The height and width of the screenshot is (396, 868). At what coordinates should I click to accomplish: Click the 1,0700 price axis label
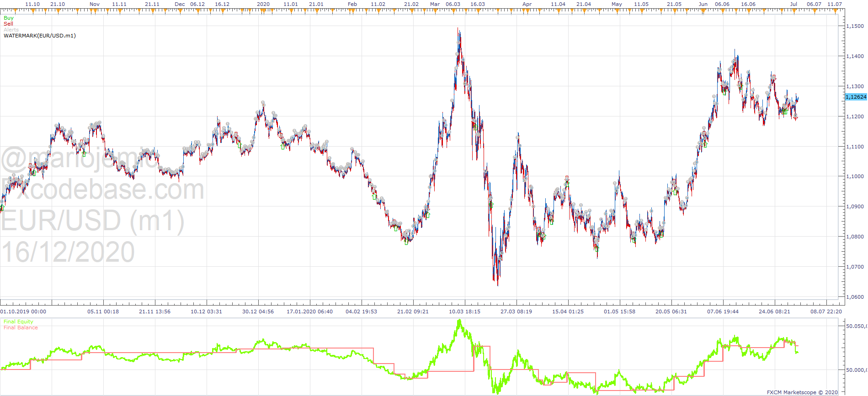pos(855,267)
